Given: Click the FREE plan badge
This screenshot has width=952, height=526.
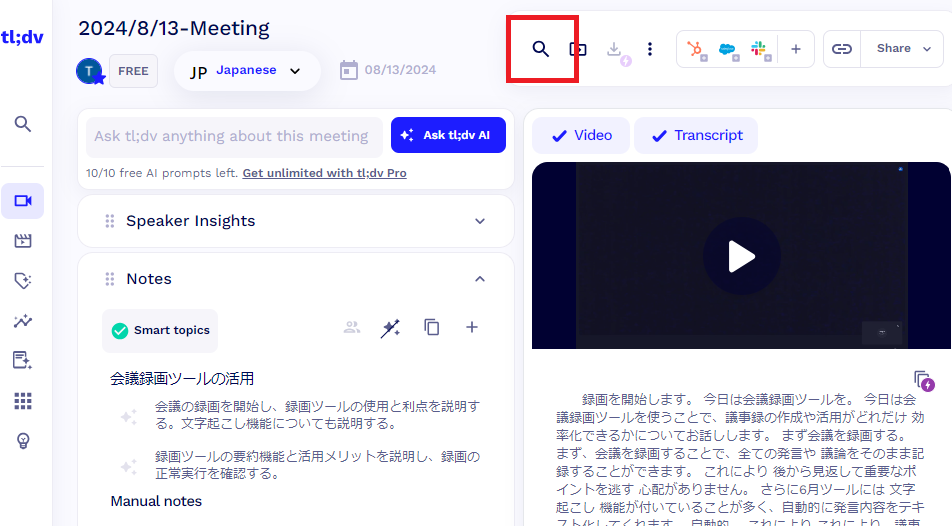Looking at the screenshot, I should coord(134,71).
